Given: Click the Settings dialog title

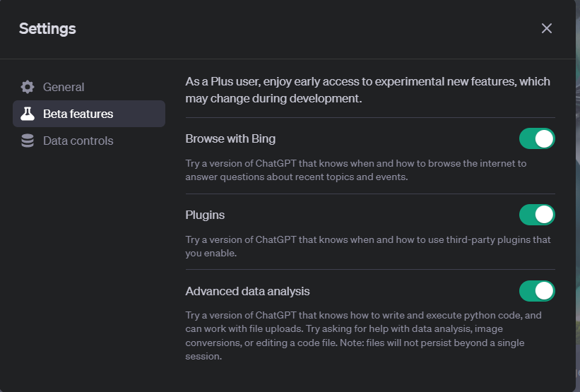Looking at the screenshot, I should [47, 29].
